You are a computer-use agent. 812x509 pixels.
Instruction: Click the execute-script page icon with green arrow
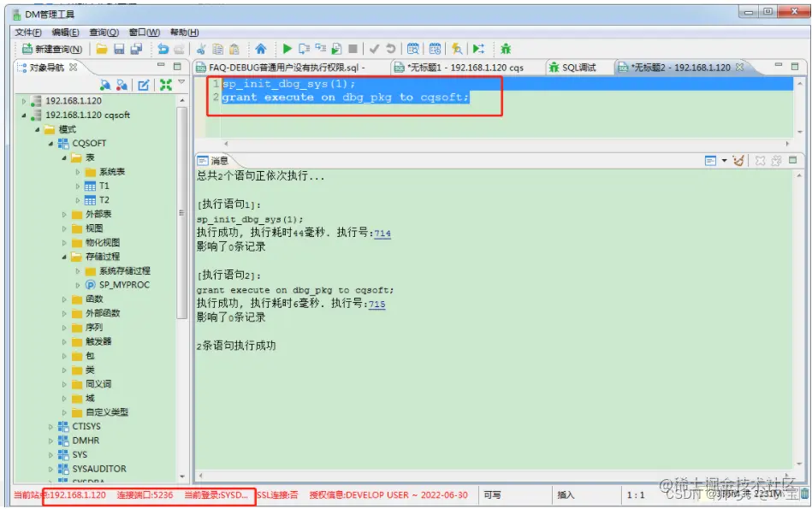click(336, 50)
